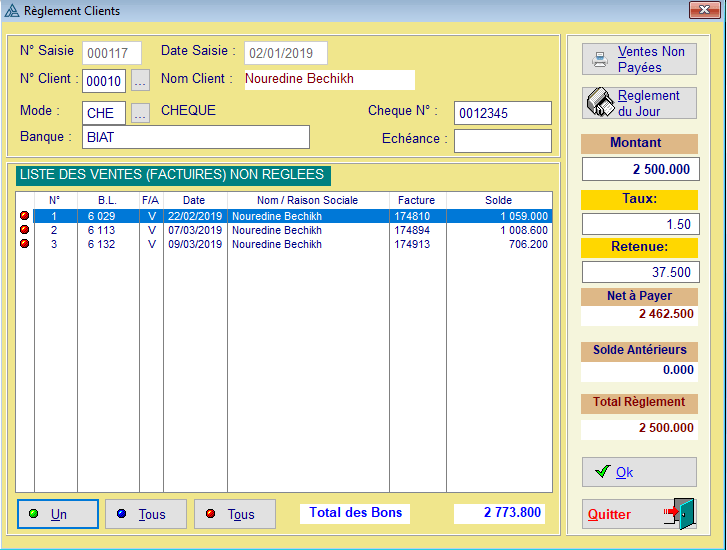
Task: Click the Facture column header
Action: [417, 200]
